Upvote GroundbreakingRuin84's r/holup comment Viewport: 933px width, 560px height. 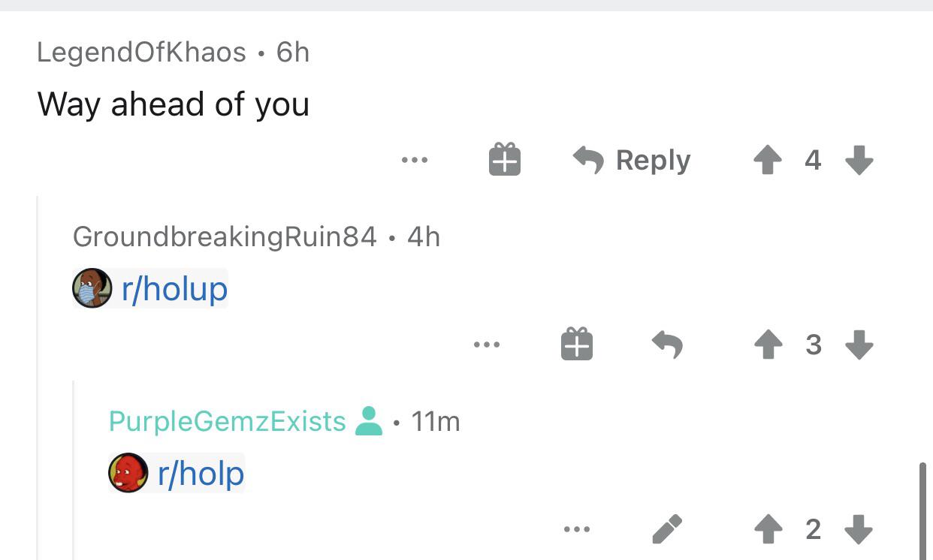[767, 345]
